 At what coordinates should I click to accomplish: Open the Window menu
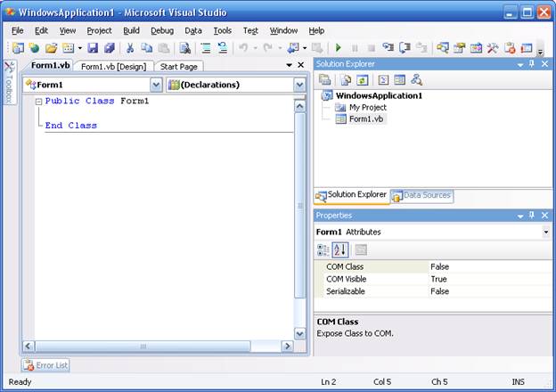283,31
